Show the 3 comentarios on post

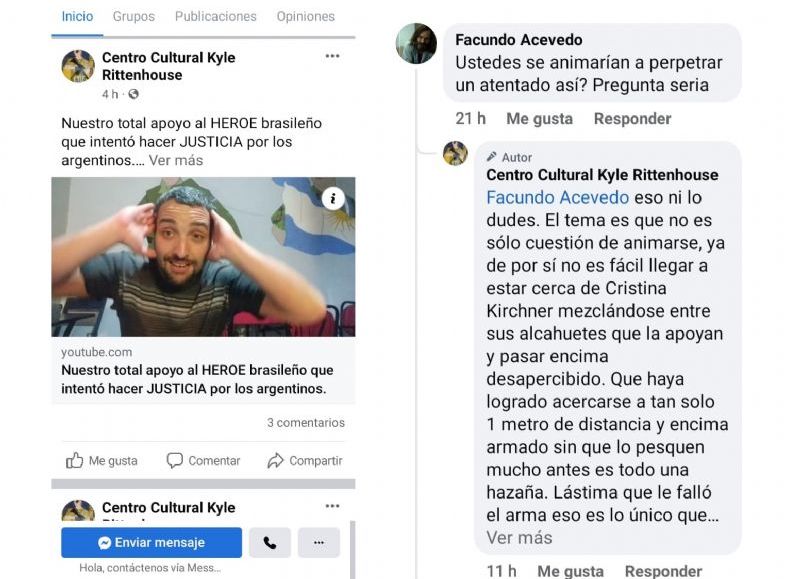pyautogui.click(x=306, y=422)
